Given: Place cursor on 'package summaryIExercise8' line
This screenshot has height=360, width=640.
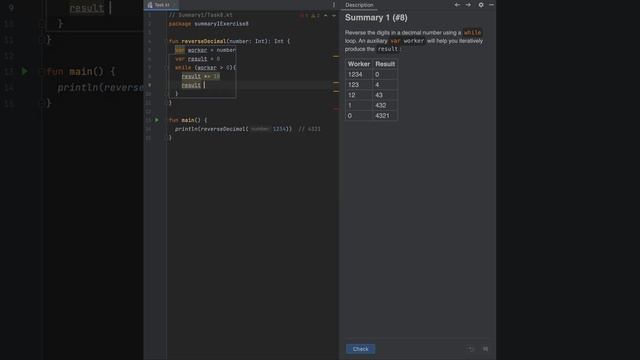Looking at the screenshot, I should pos(209,24).
